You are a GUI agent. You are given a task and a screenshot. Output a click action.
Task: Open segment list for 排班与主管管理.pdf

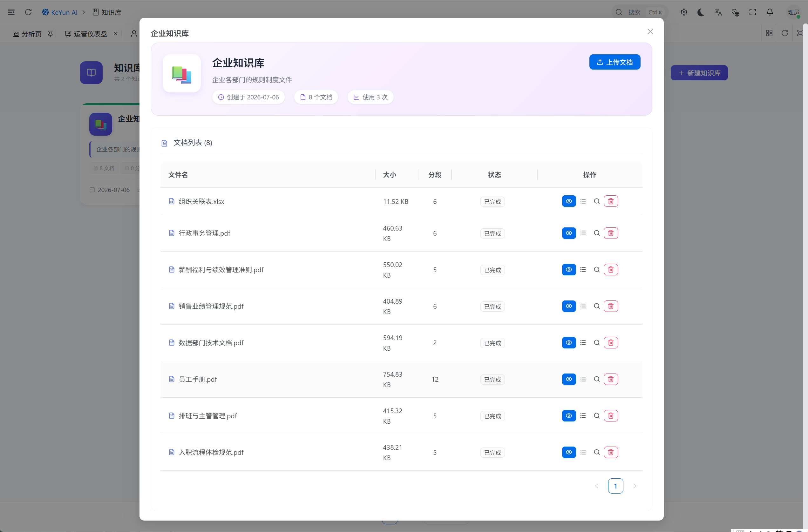(x=583, y=416)
